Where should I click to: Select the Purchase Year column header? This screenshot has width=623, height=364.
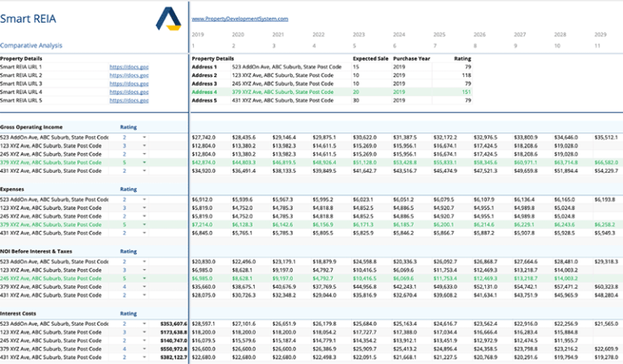tap(411, 58)
